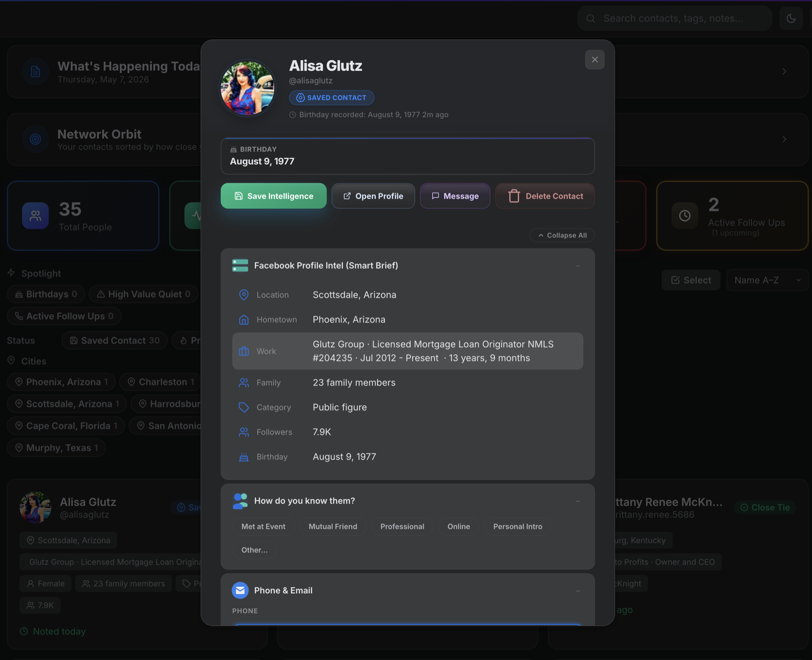Click the clock icon by Birthday recorded
The width and height of the screenshot is (812, 660).
click(292, 115)
